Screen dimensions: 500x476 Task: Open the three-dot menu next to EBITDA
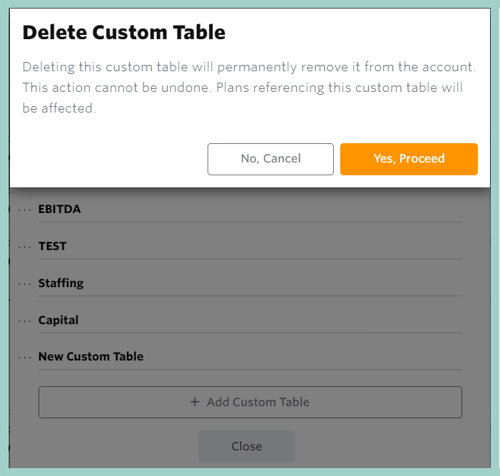(25, 210)
